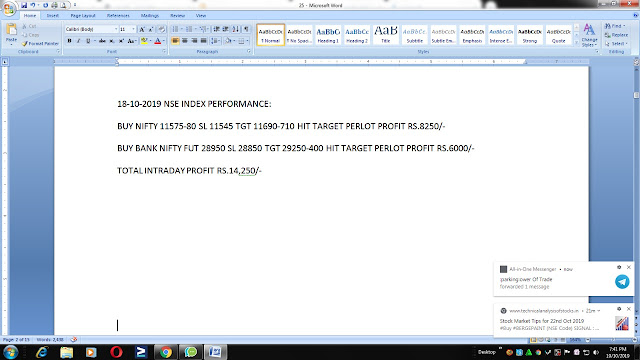Apply No Spacing style
The image size is (640, 360).
pyautogui.click(x=299, y=35)
